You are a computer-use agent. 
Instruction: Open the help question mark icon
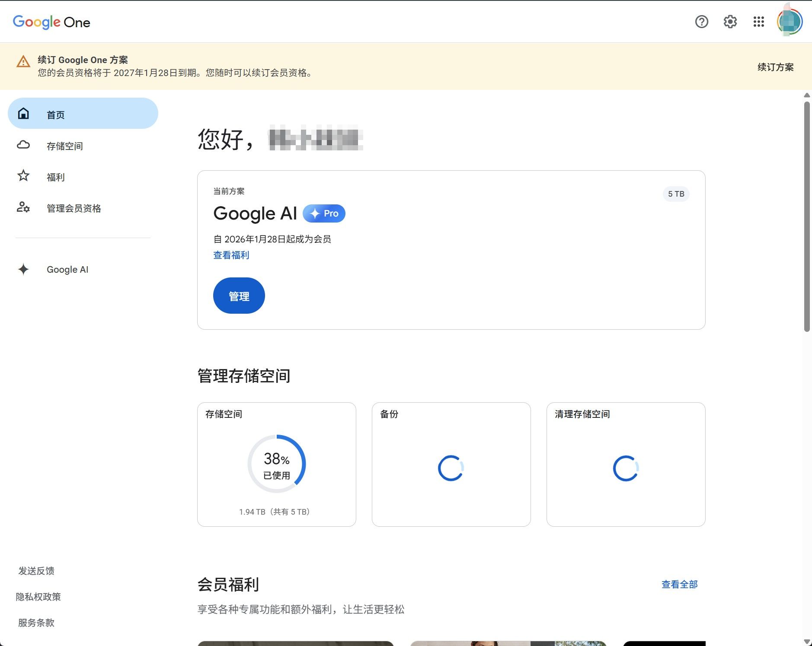(701, 22)
